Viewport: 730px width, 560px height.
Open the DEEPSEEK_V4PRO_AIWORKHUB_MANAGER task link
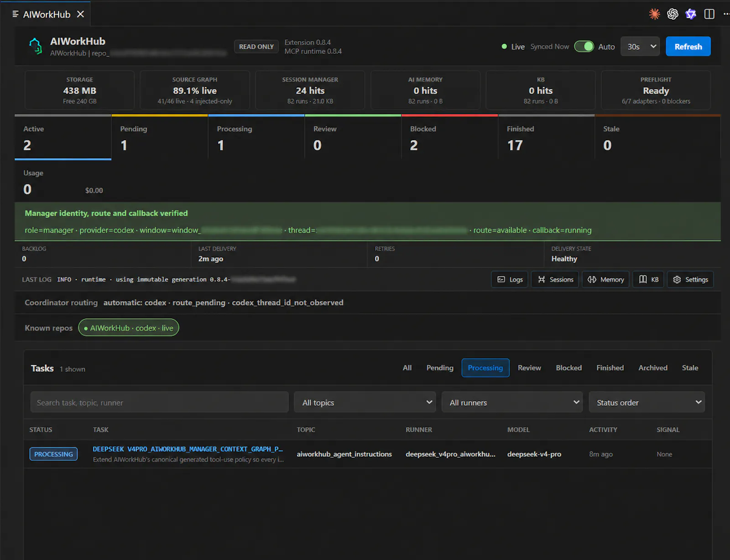[x=188, y=449]
